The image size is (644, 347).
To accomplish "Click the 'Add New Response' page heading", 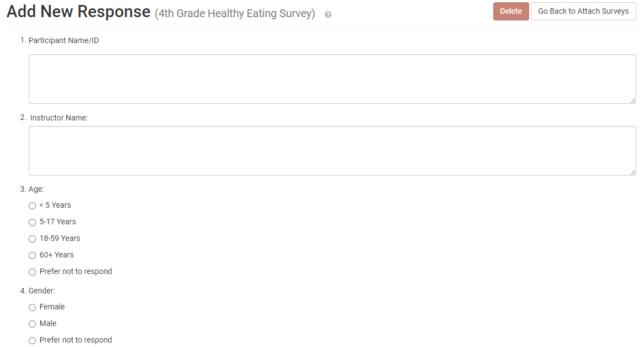I will 77,11.
